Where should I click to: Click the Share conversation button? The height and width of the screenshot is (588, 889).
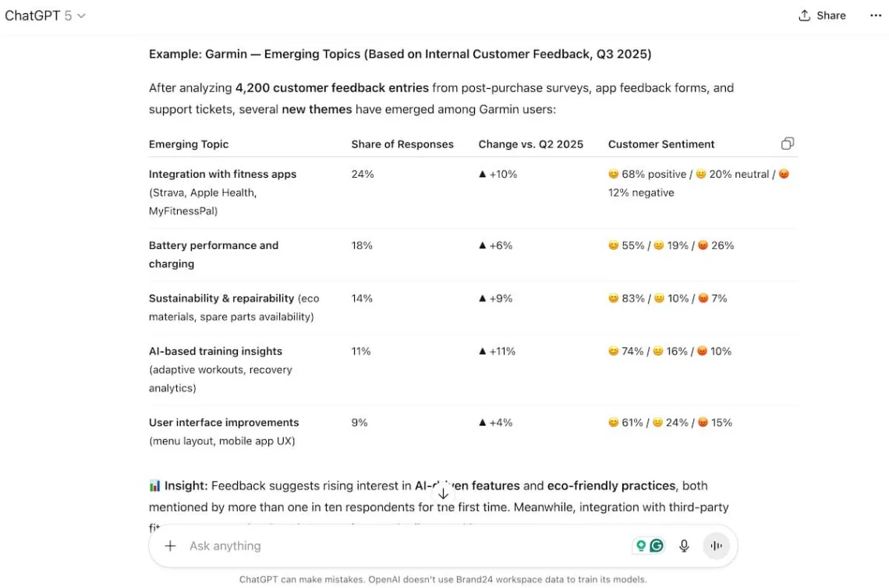tap(822, 16)
